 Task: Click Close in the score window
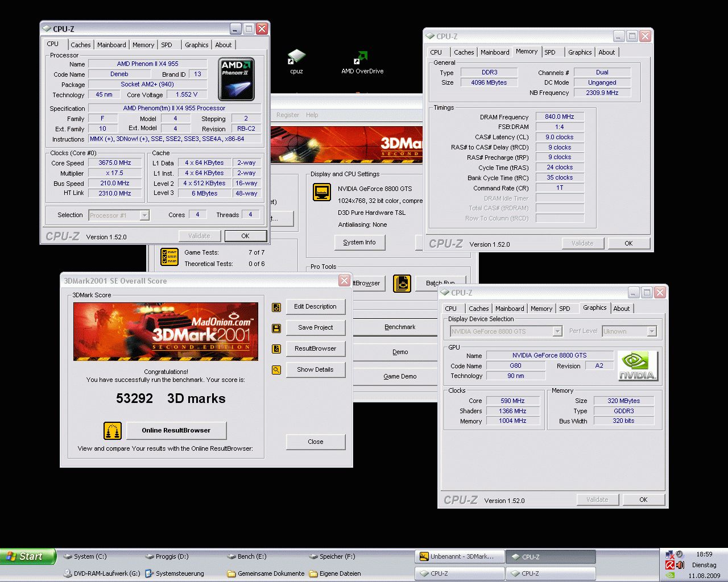[x=316, y=442]
